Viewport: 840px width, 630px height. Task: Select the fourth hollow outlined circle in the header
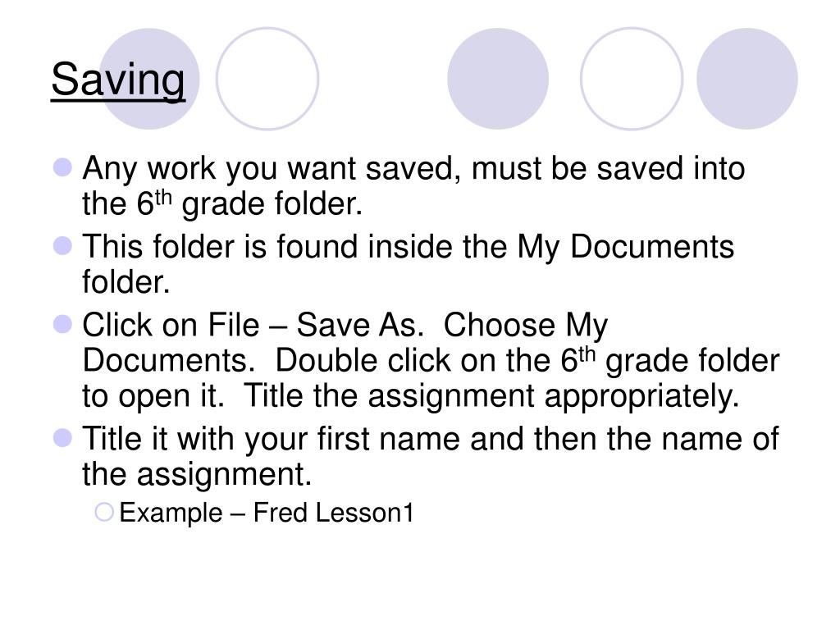pyautogui.click(x=631, y=79)
